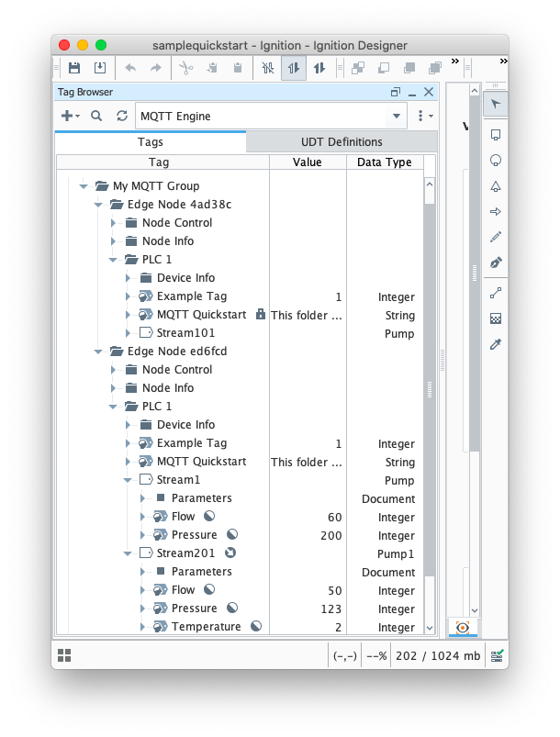Screen dimensions: 560x737
Task: Click Pump1 data type of Stream201
Action: point(396,554)
